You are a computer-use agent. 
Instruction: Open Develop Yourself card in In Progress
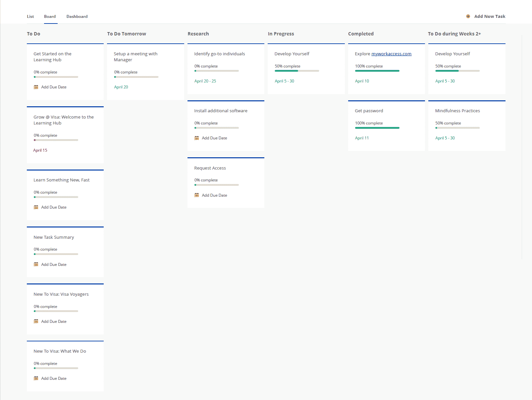click(x=292, y=54)
